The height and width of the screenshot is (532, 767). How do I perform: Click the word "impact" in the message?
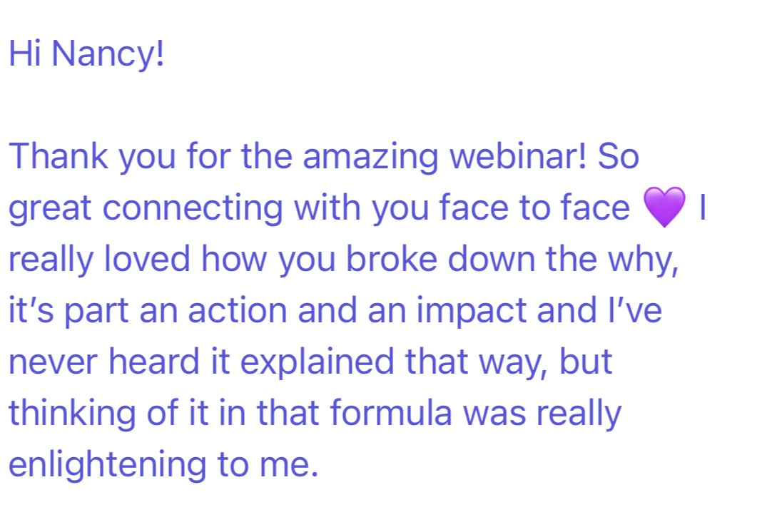471,312
